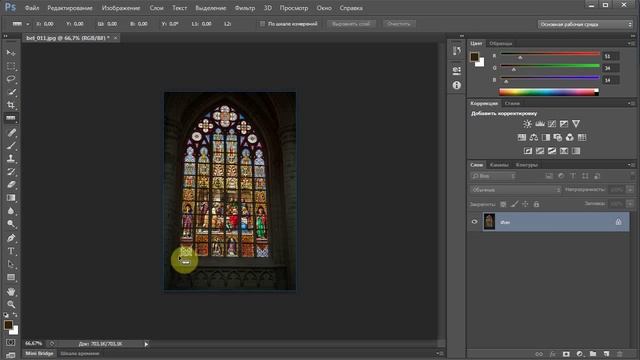Hide the layer using its eye icon
Image resolution: width=640 pixels, height=360 pixels.
474,222
